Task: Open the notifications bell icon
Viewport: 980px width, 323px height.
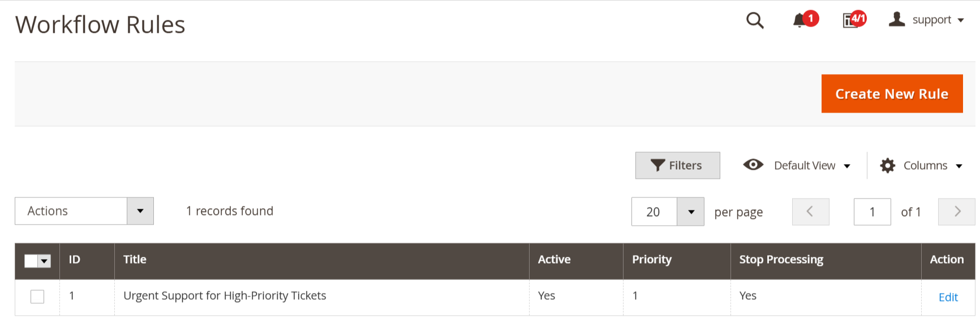Action: [799, 21]
